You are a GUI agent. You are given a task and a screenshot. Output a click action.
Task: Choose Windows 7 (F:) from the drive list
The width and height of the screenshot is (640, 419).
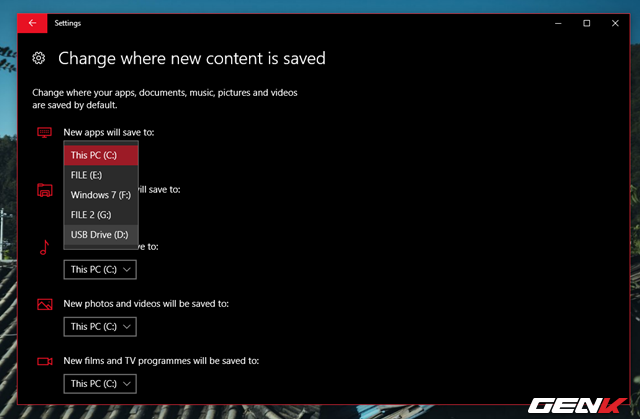(x=101, y=195)
